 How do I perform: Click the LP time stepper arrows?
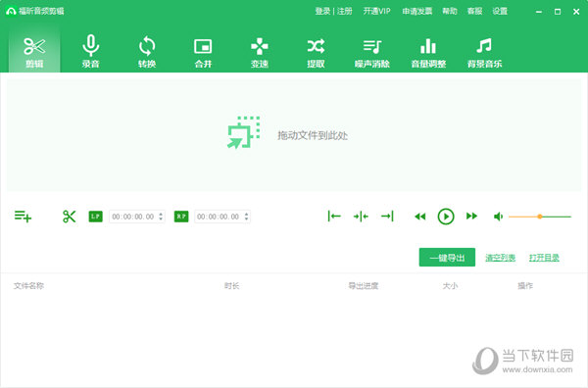(161, 217)
